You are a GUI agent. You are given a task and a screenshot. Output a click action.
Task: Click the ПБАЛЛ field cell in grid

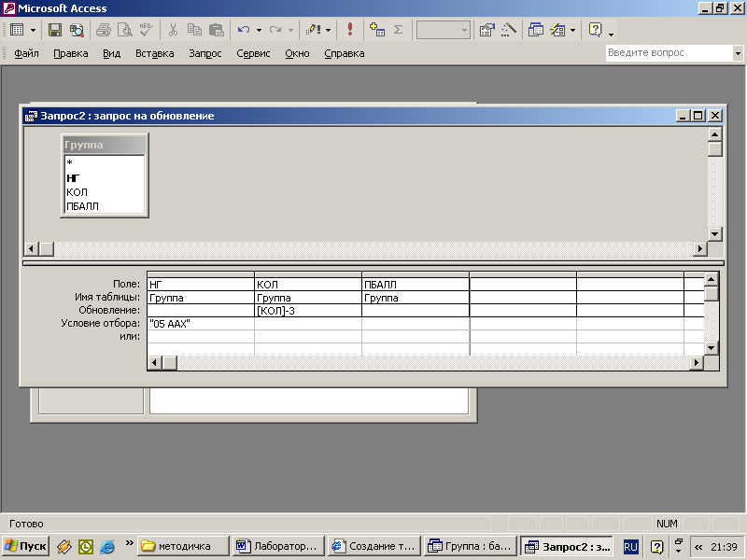click(x=416, y=285)
